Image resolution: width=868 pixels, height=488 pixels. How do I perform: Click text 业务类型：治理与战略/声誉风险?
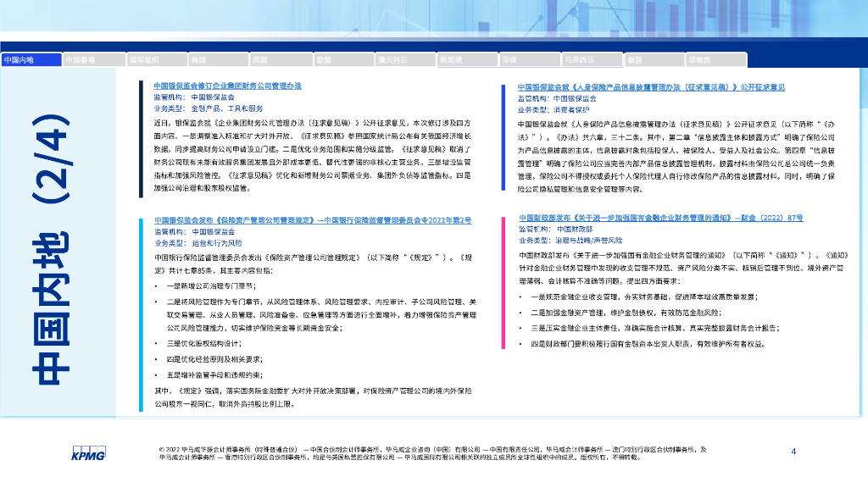click(570, 241)
